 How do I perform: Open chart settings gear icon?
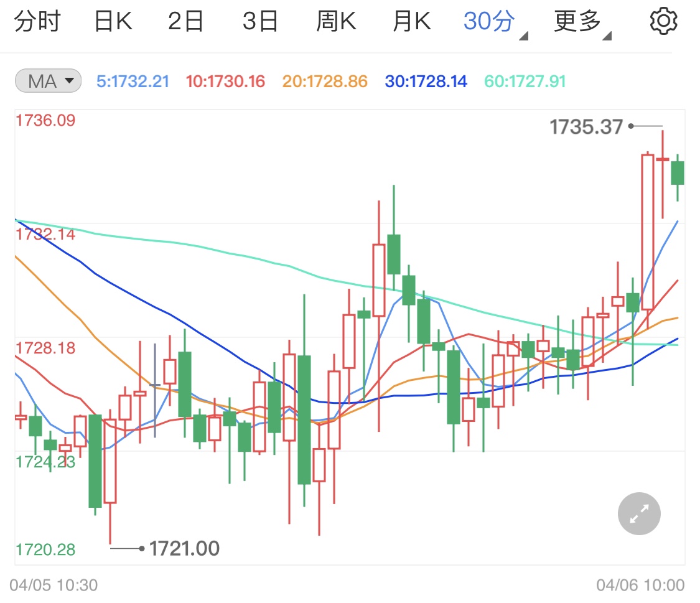pyautogui.click(x=663, y=21)
